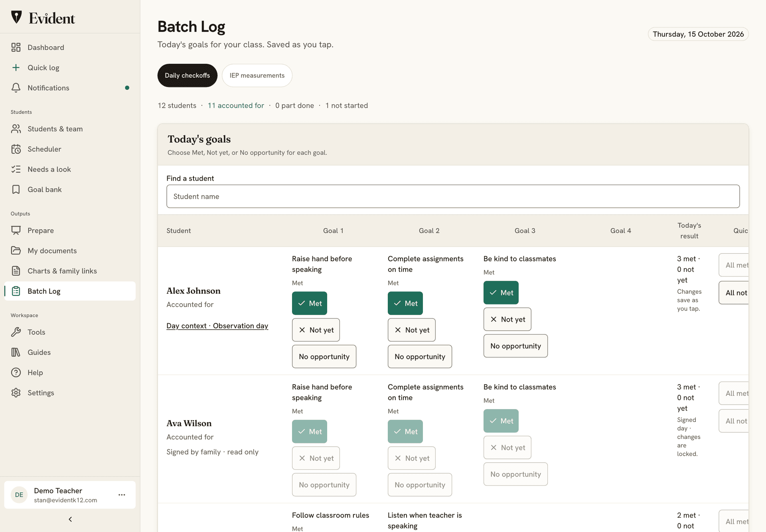Click the Charts & family links icon
766x532 pixels.
[x=16, y=271]
